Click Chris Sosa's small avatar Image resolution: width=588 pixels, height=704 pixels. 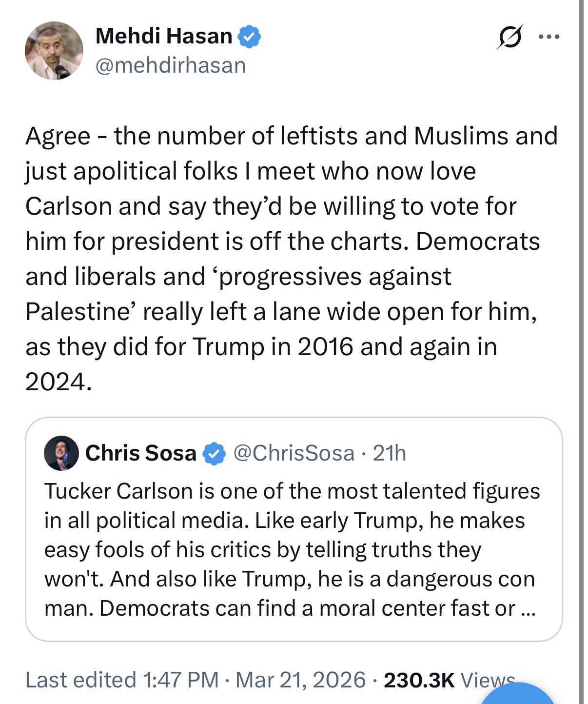tap(61, 453)
